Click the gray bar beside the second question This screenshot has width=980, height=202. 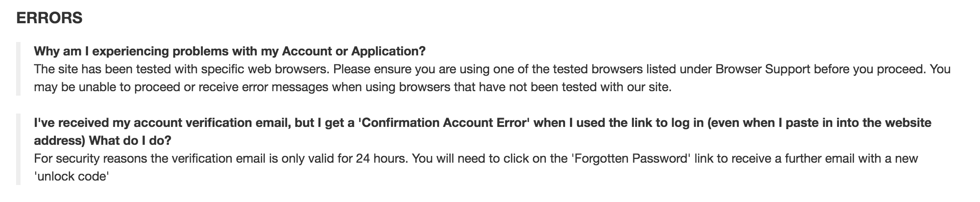point(18,149)
